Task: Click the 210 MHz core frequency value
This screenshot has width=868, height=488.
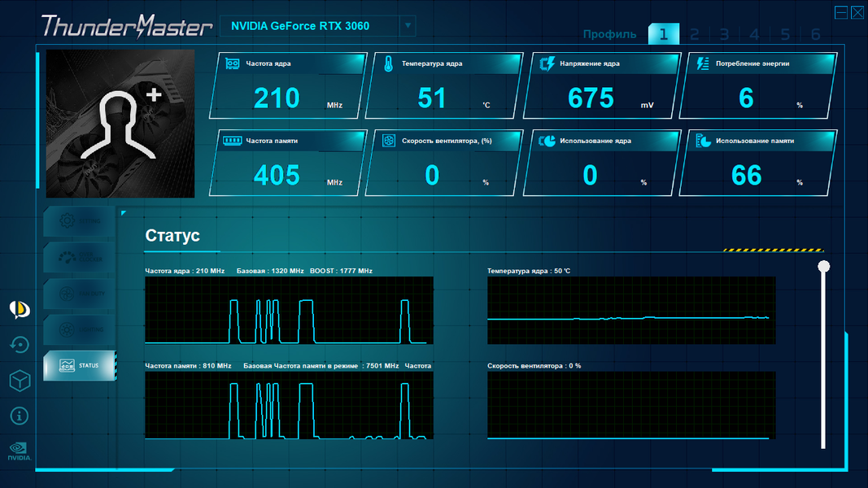Action: click(x=277, y=98)
